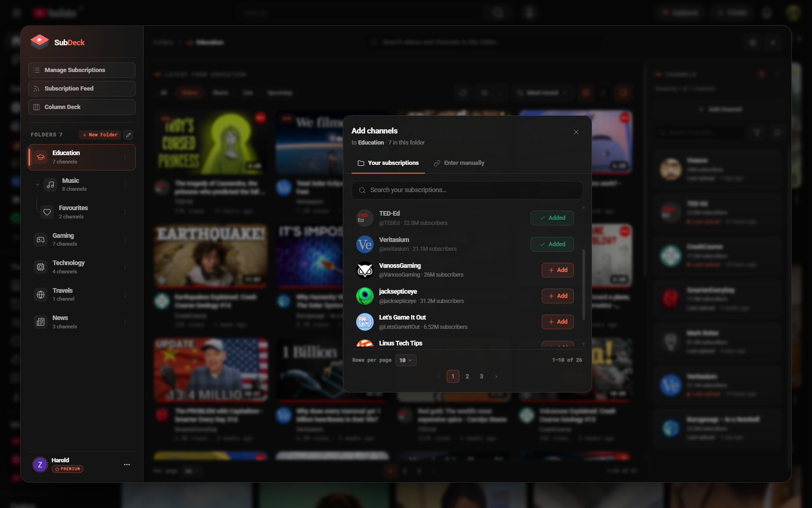Select the Technology folder row
Screen dimensions: 812x508
point(82,267)
